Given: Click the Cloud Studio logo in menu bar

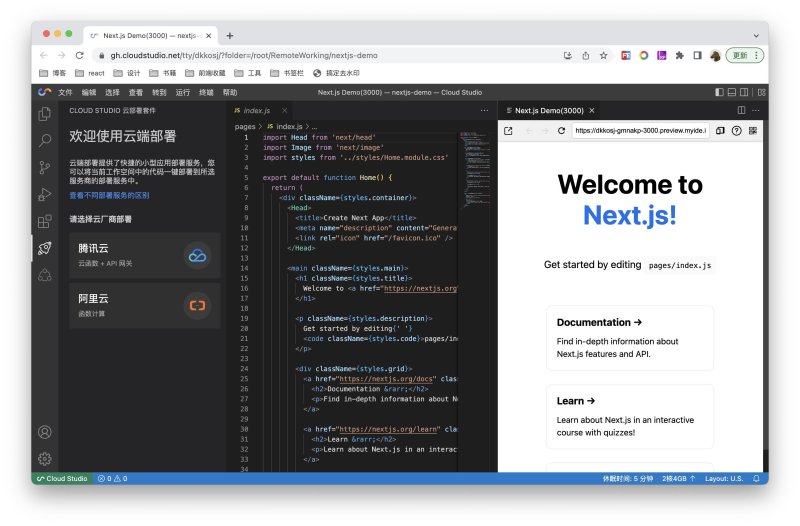Looking at the screenshot, I should point(45,92).
